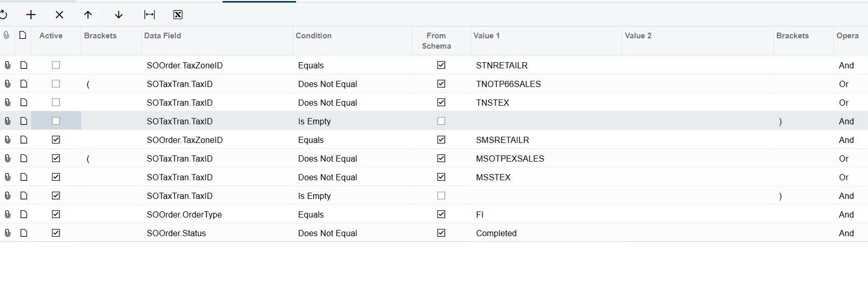Viewport: 868px width, 288px height.
Task: Enable Active checkbox for the TNOTP66SALES row
Action: tap(56, 84)
